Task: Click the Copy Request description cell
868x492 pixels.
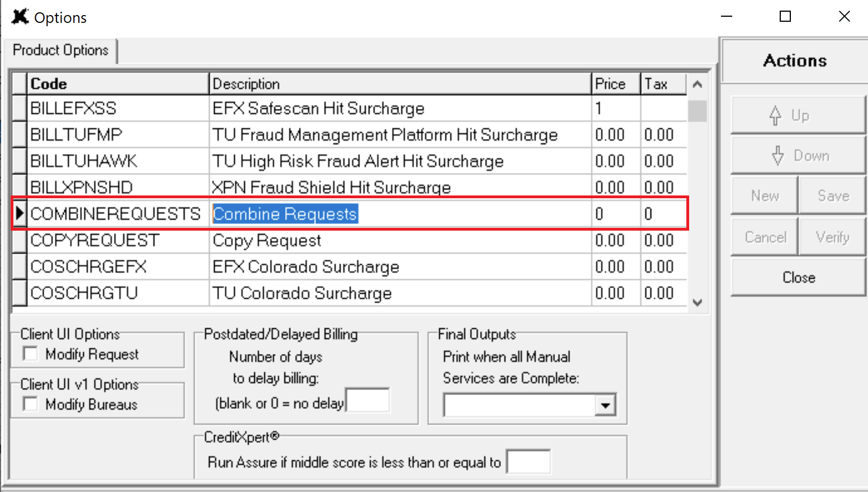Action: (400, 240)
